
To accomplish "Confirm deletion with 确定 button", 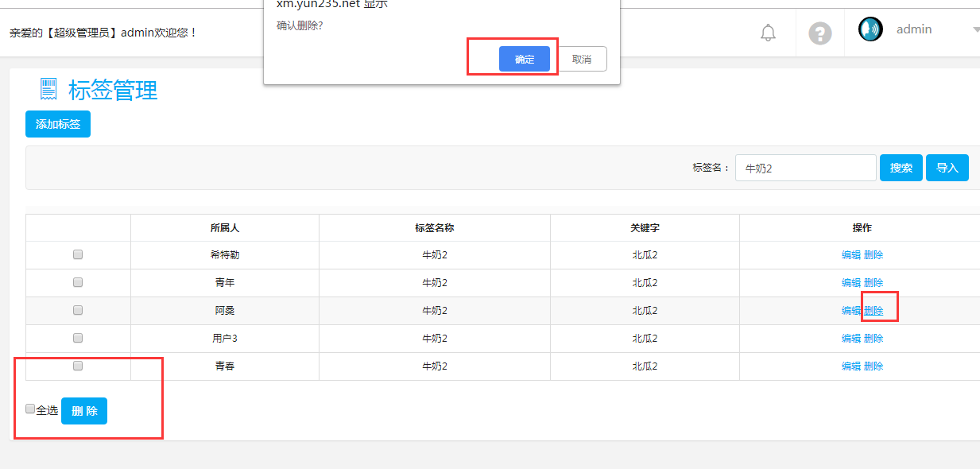I will [524, 59].
